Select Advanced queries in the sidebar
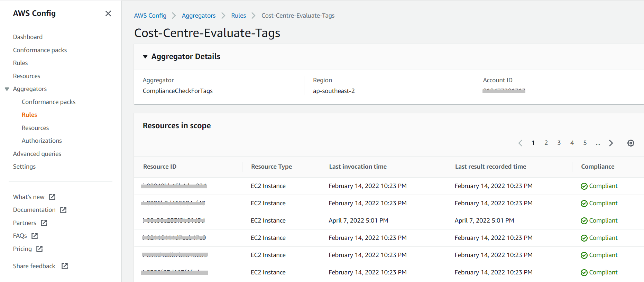The width and height of the screenshot is (644, 282). 37,154
